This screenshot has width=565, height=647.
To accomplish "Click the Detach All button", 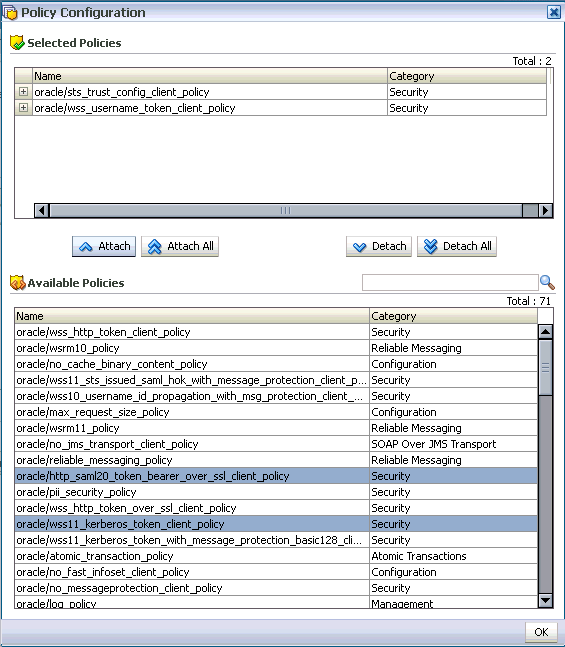I will click(x=457, y=246).
